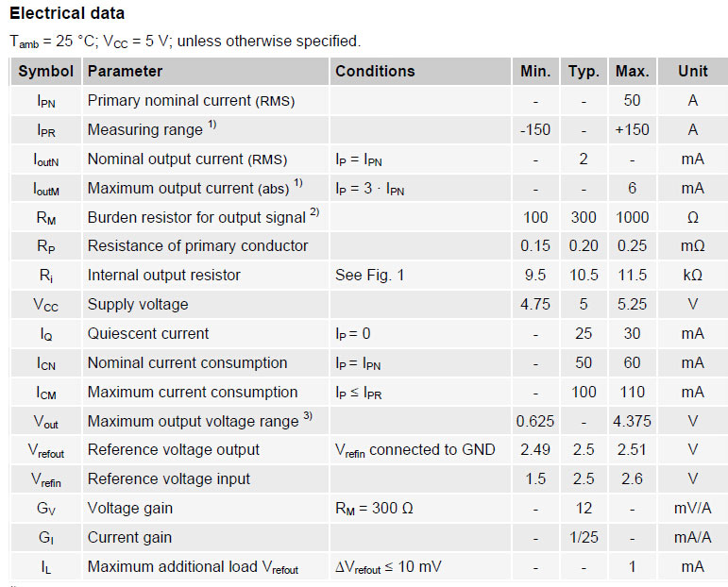Click the '-150' minimum value

click(x=534, y=130)
